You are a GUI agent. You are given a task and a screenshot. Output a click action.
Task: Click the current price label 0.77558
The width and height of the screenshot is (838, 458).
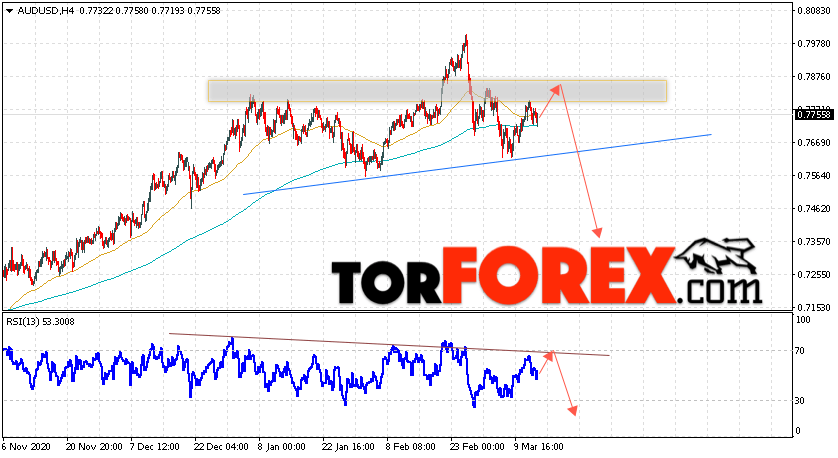pos(814,115)
